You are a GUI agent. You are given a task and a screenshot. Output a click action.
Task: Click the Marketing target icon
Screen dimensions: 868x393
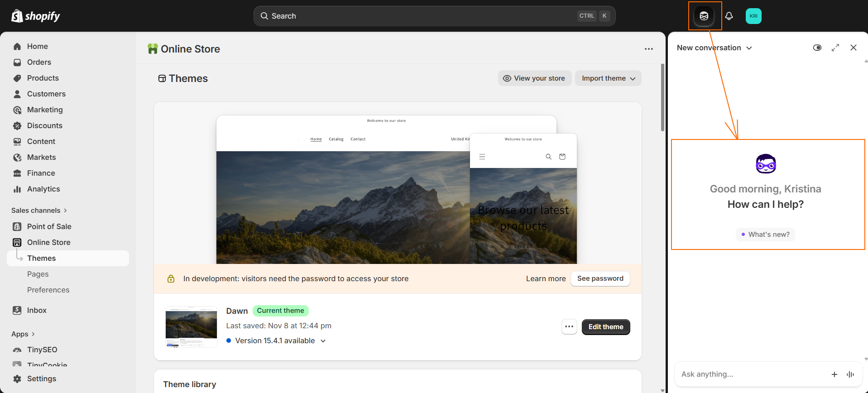click(17, 110)
